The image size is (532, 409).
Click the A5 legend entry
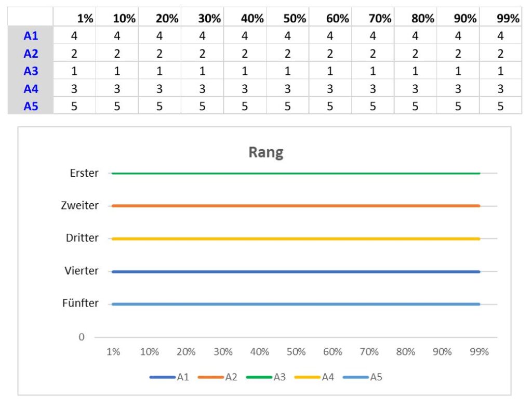pos(363,377)
